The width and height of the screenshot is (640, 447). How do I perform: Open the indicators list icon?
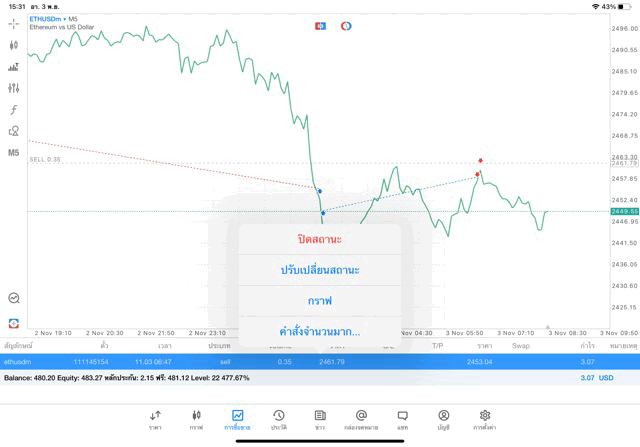[x=13, y=110]
